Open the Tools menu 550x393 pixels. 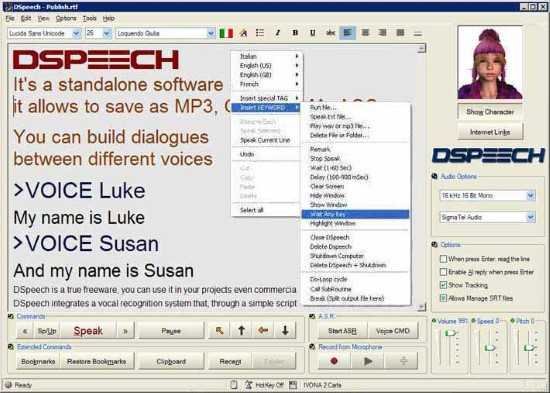89,18
